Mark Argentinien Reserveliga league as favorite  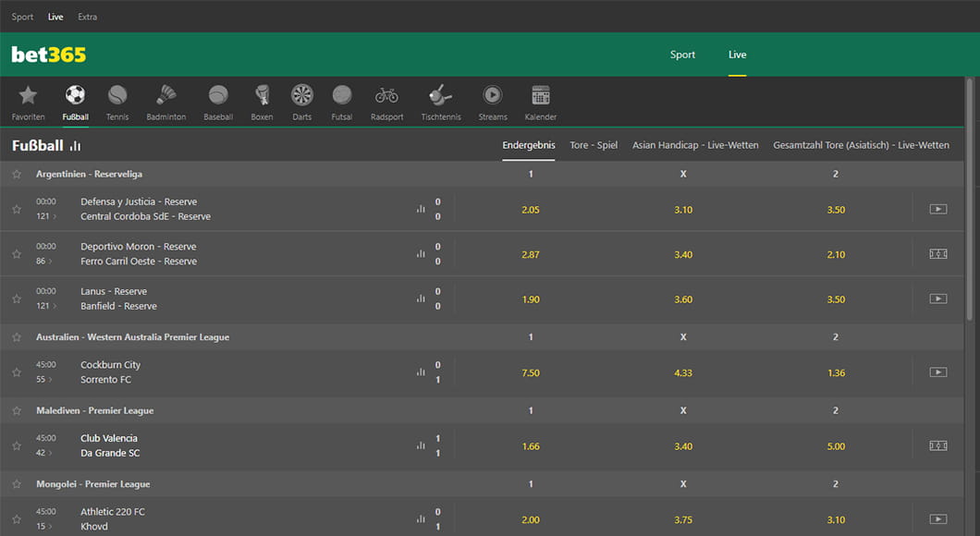tap(17, 175)
